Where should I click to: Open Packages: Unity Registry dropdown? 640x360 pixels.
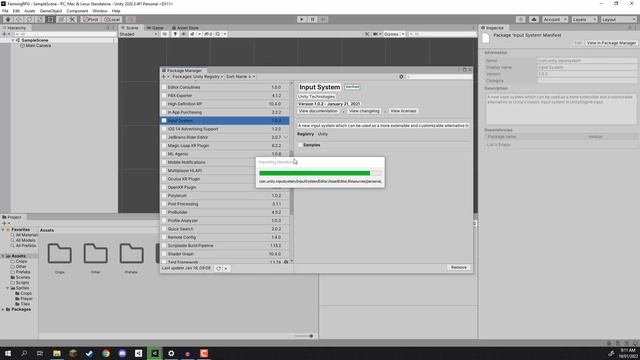(197, 77)
